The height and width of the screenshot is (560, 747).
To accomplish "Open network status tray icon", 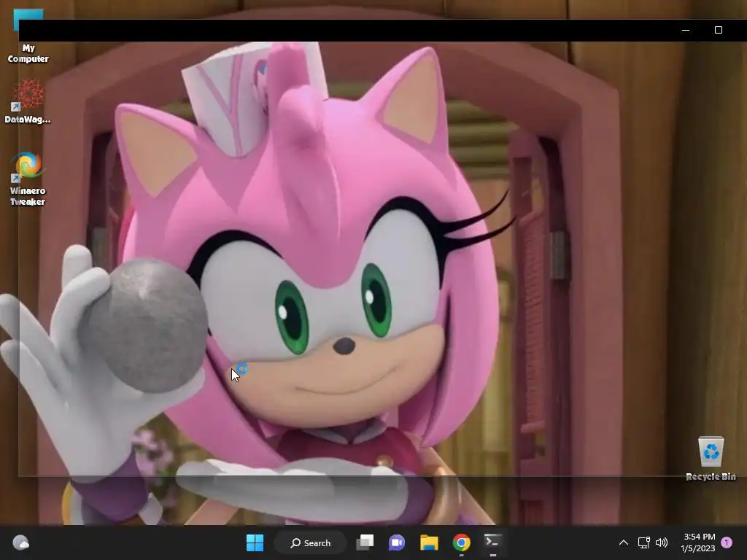I will pos(643,542).
